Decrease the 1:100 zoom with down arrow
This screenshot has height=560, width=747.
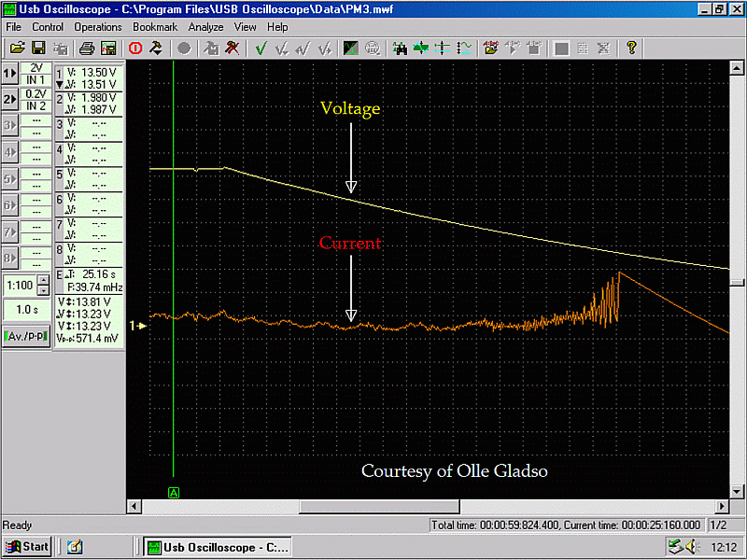click(x=43, y=290)
